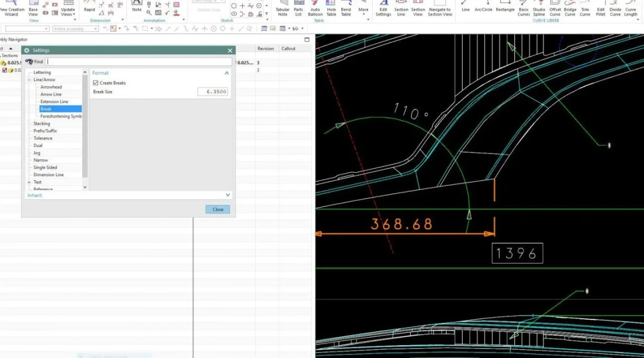
Task: Select the Line curve tool
Action: (x=466, y=6)
